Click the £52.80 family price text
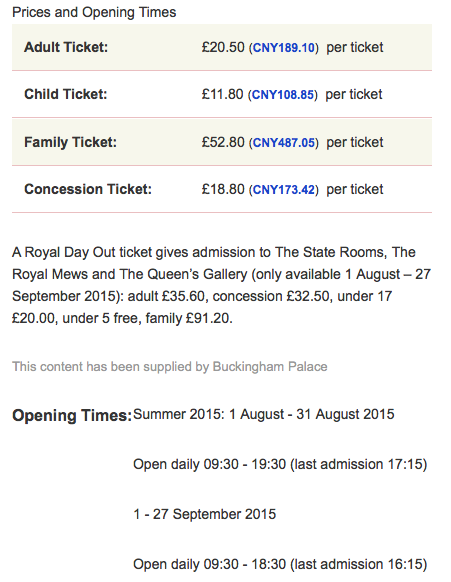Screen dimensions: 451x582 (223, 142)
